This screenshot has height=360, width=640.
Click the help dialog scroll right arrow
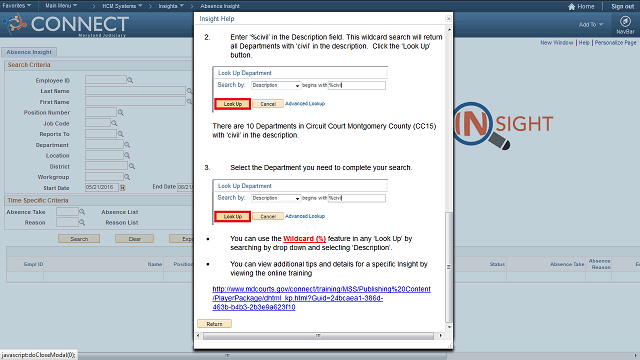[440, 336]
